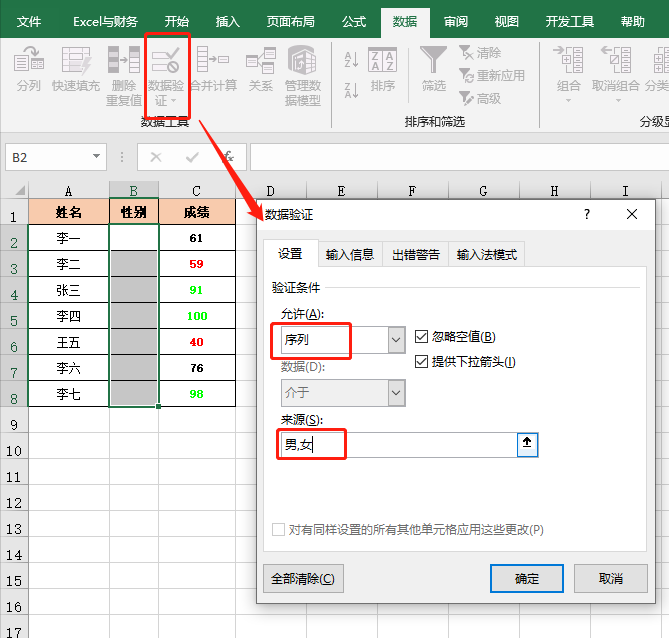Select column B header
This screenshot has height=638, width=669.
click(134, 190)
